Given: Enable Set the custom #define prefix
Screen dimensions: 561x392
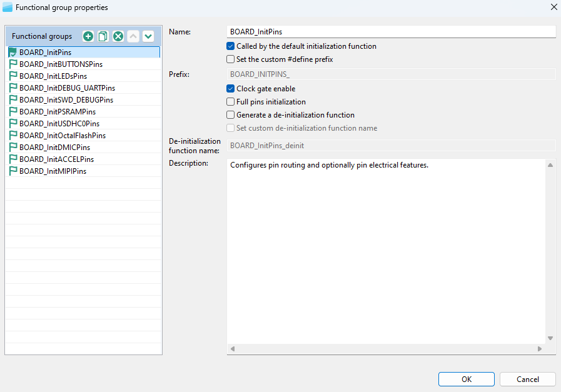Looking at the screenshot, I should (x=230, y=59).
